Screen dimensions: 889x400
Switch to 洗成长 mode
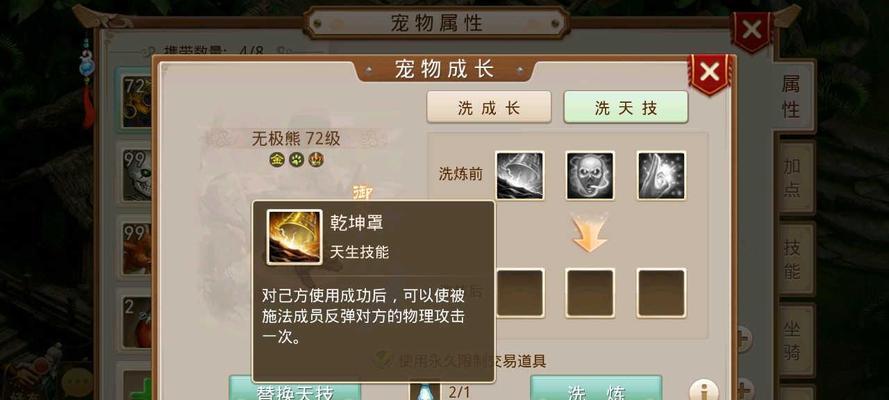(489, 107)
